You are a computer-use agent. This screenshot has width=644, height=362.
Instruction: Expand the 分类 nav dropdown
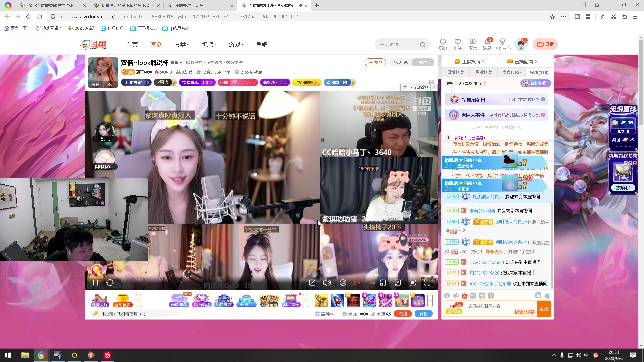point(182,44)
